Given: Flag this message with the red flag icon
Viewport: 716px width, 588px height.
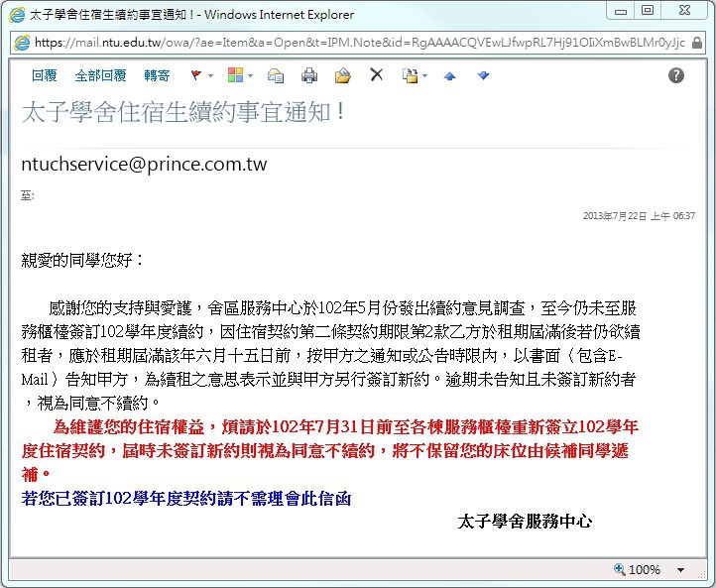Looking at the screenshot, I should pyautogui.click(x=196, y=75).
